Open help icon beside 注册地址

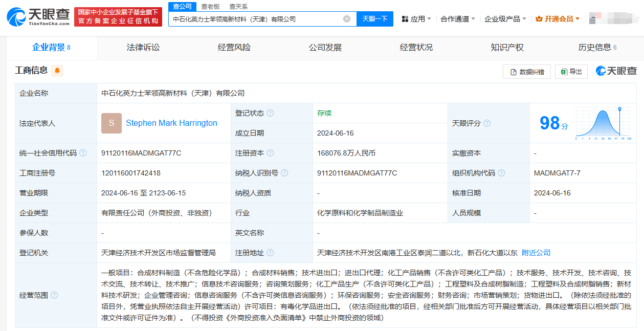point(270,253)
